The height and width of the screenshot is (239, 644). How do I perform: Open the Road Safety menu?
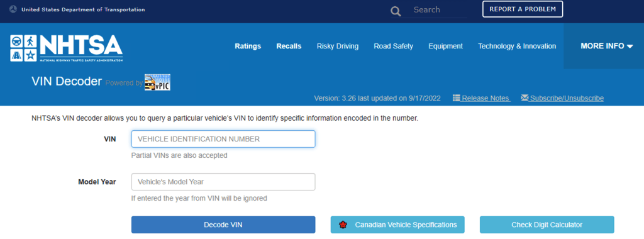point(394,46)
